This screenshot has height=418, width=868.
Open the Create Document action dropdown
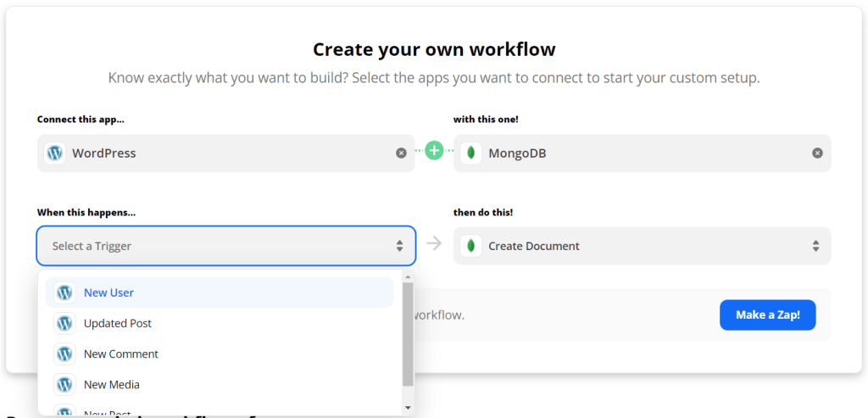pos(643,246)
